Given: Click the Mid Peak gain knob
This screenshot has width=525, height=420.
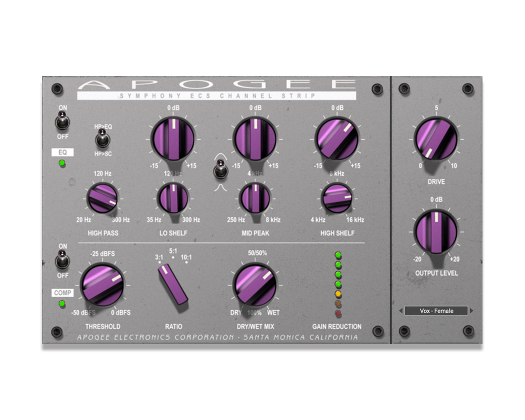Looking at the screenshot, I should coord(255,139).
